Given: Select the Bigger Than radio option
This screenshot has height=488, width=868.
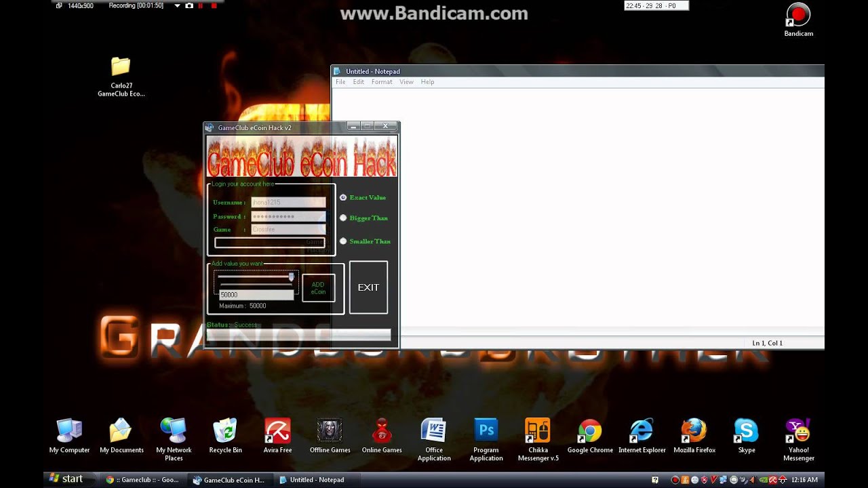Looking at the screenshot, I should [343, 218].
